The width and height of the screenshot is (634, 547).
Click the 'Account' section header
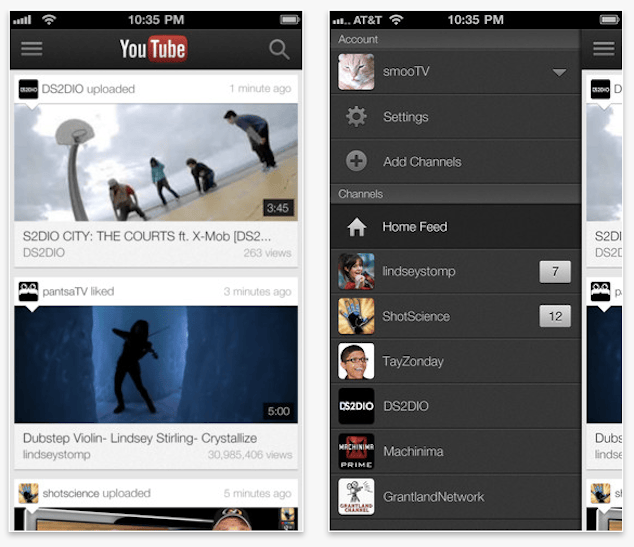[x=456, y=39]
